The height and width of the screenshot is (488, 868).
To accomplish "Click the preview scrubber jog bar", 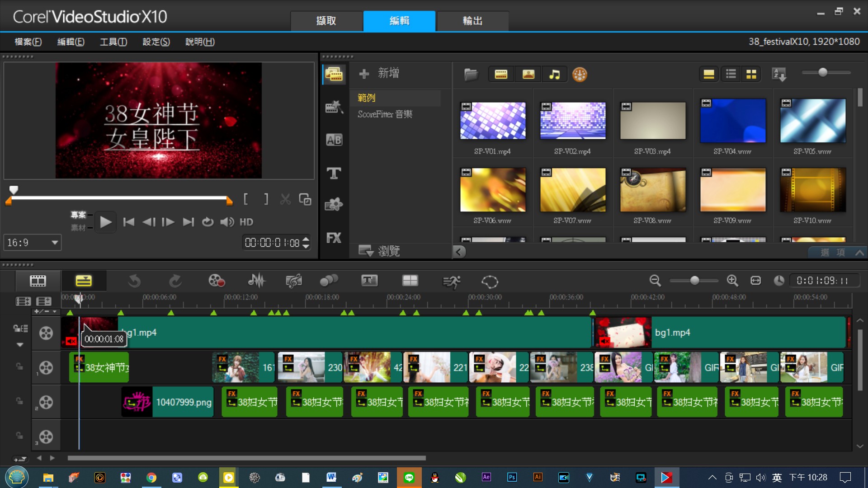I will [x=119, y=198].
